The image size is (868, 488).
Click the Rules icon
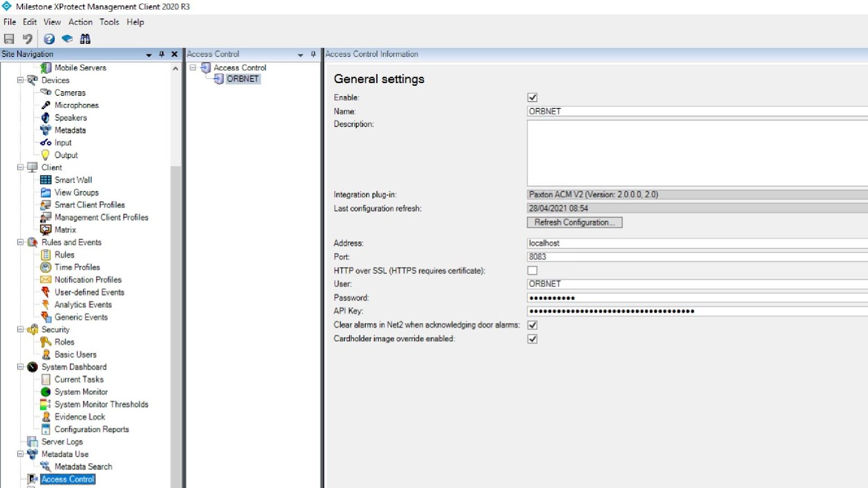tap(46, 255)
